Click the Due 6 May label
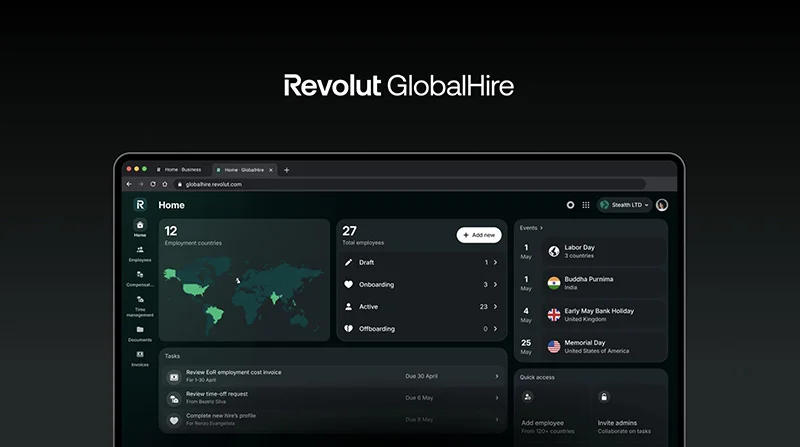This screenshot has height=447, width=800. pos(419,398)
